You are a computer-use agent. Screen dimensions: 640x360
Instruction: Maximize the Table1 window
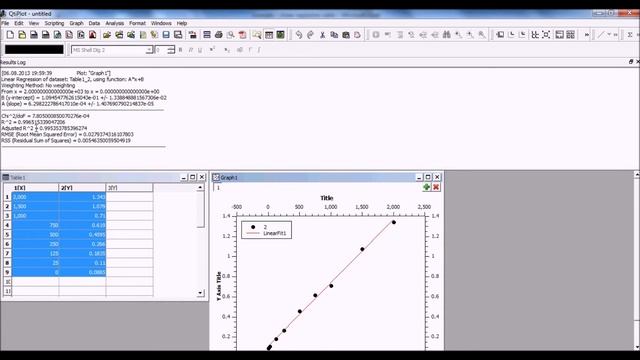tap(193, 177)
